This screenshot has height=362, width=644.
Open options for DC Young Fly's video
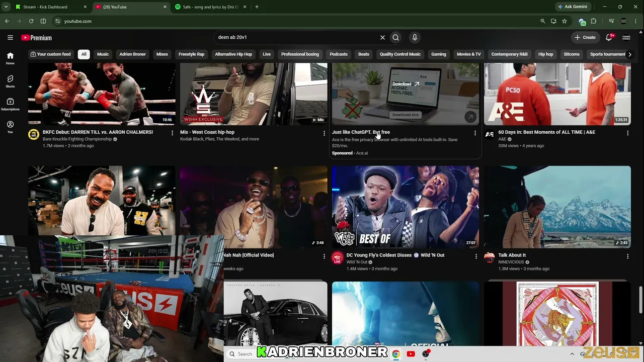pos(476,256)
